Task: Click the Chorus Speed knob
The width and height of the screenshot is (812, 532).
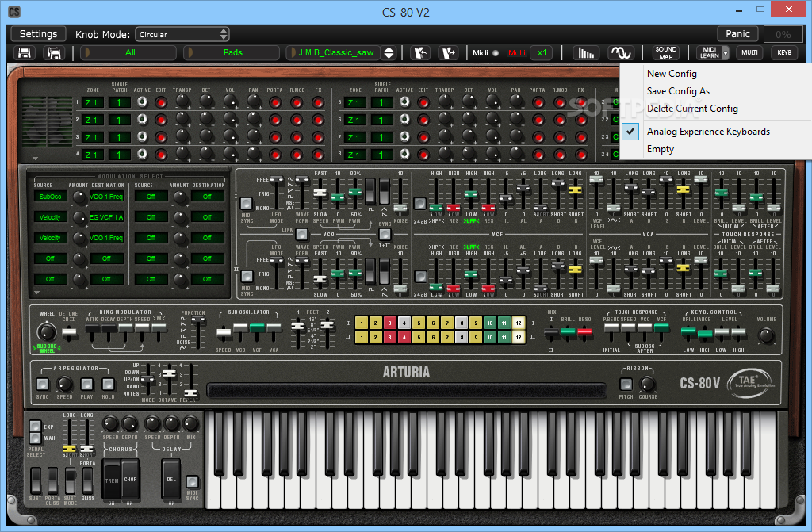Action: point(110,423)
